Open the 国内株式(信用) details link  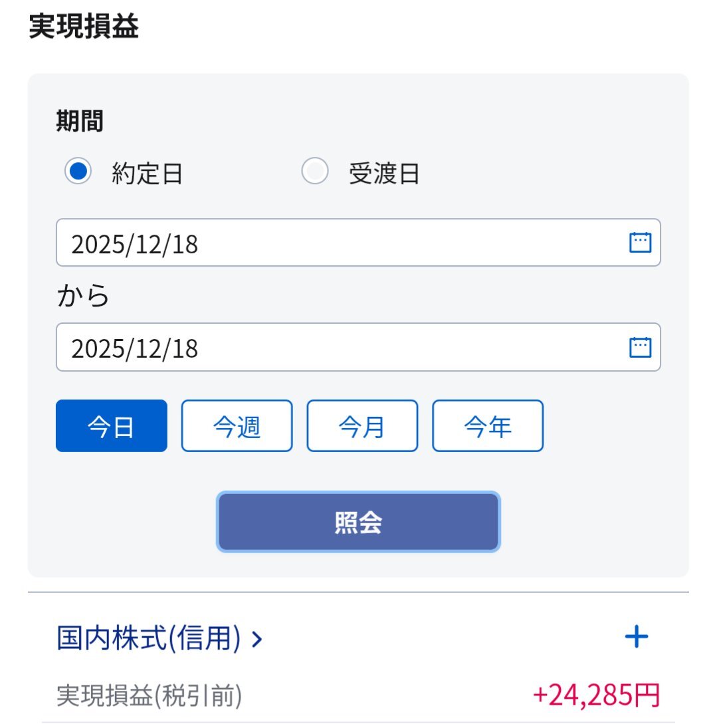point(148,639)
